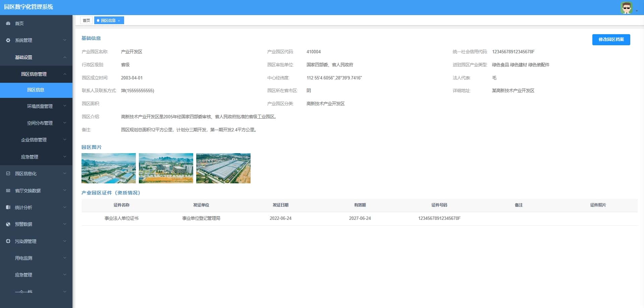Image resolution: width=644 pixels, height=308 pixels.
Task: Click the issue date 2022-06-24 cell
Action: click(280, 219)
